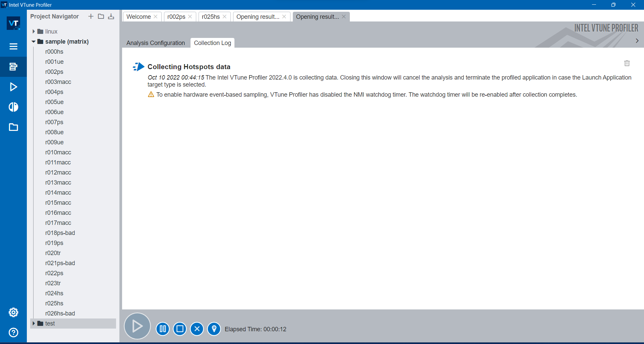
Task: Close the Welcome tab
Action: point(156,16)
